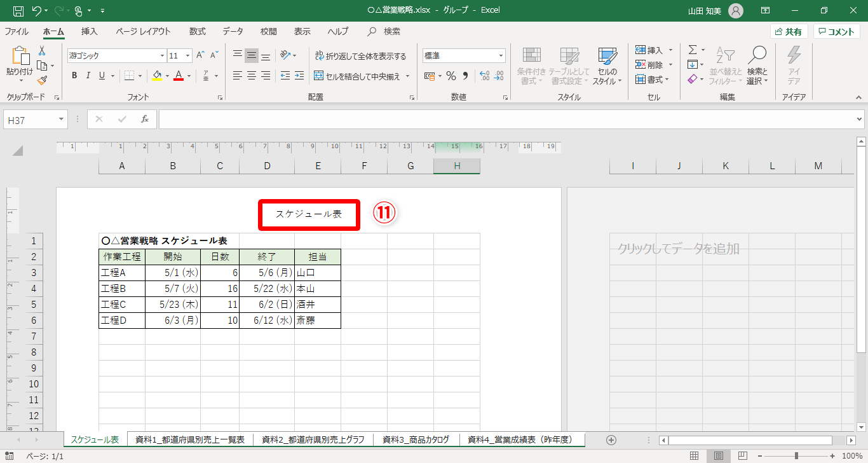
Task: Open the text orientation dropdown
Action: 289,55
